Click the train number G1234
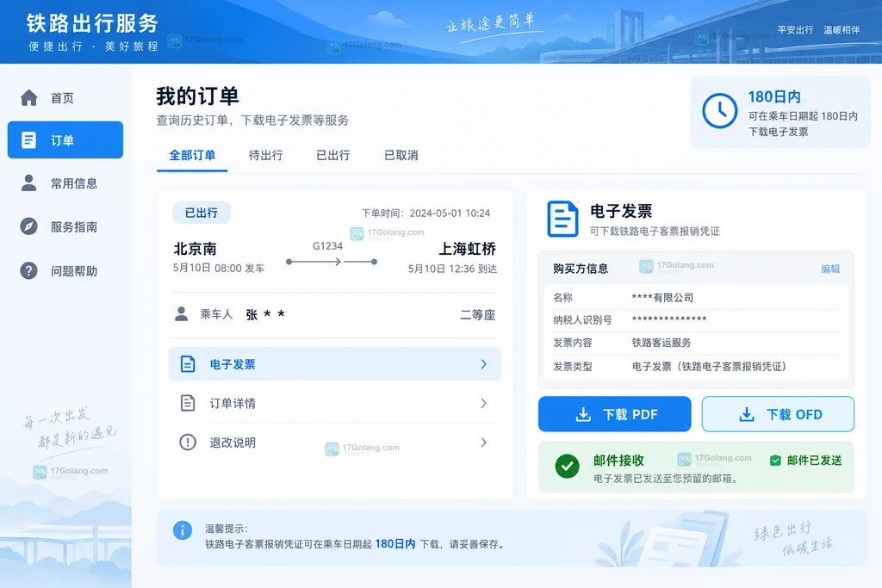The width and height of the screenshot is (882, 588). 328,245
